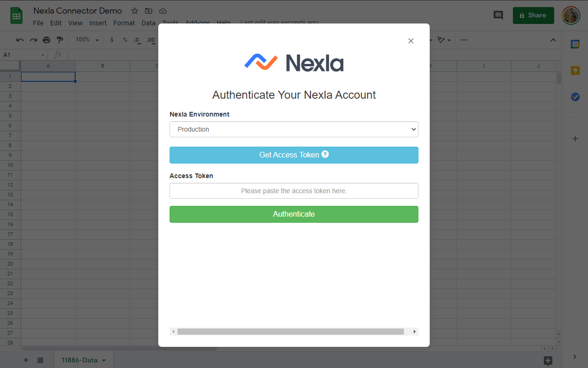Click the dialog scrollbar's left arrow
The image size is (588, 368).
click(x=173, y=331)
